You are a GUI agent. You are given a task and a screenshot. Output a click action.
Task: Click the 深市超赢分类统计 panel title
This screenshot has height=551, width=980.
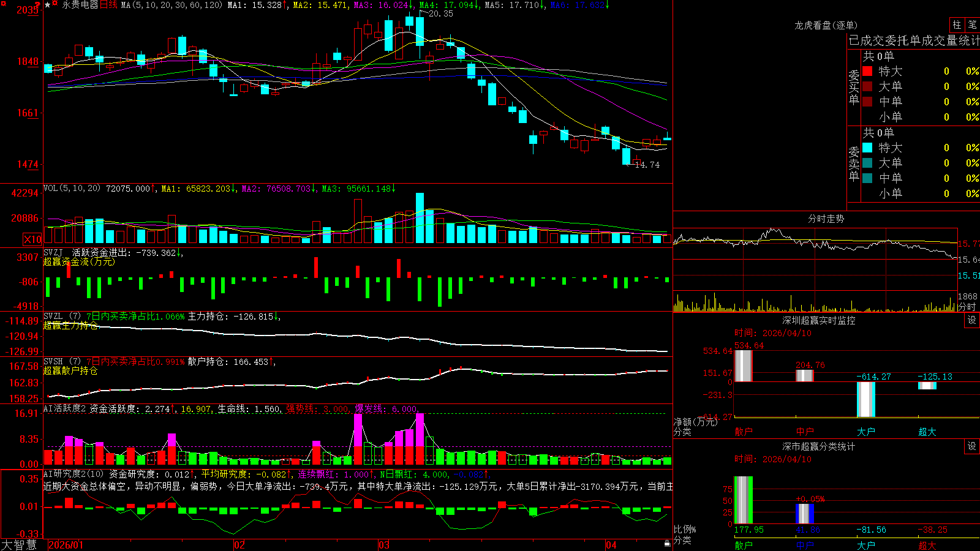[818, 446]
